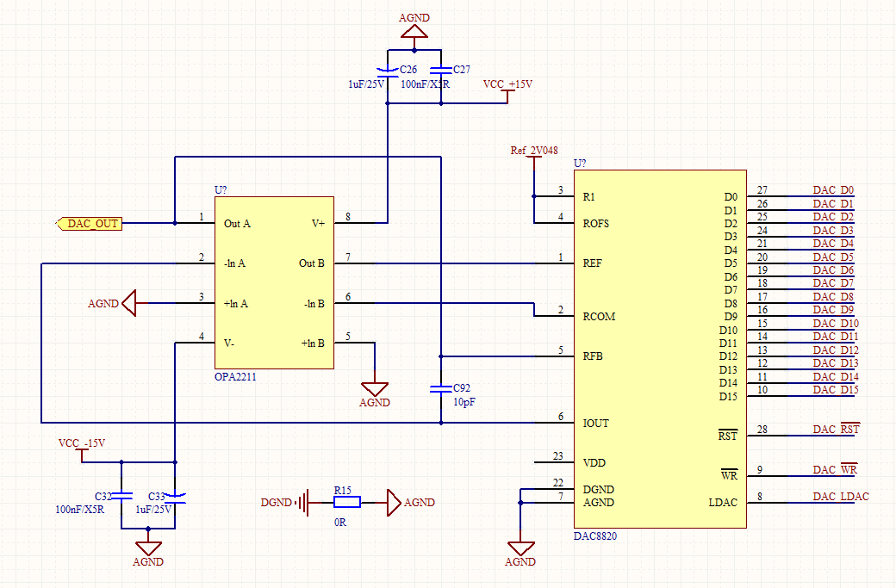Click the Out A pin label on OPA2211
This screenshot has width=896, height=588.
237,224
